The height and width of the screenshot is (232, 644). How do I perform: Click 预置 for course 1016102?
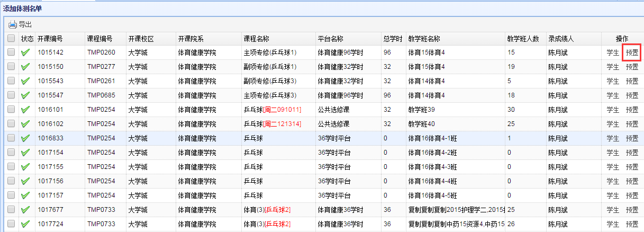coord(632,124)
